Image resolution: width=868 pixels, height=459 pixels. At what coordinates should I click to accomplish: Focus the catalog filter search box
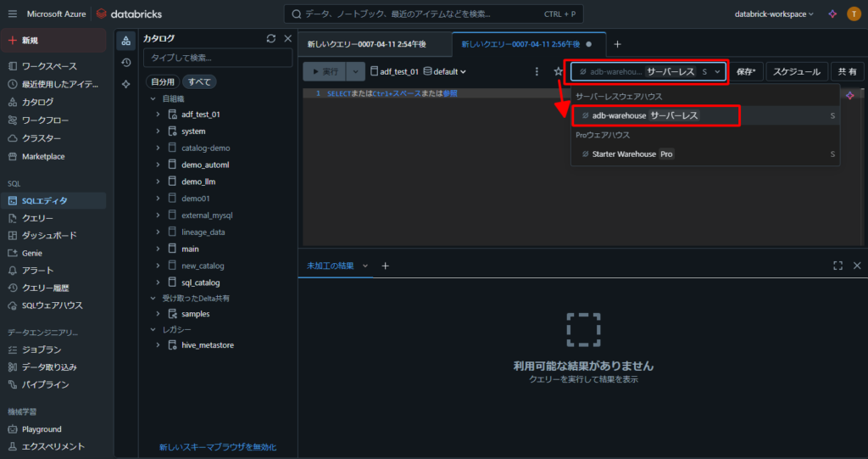pyautogui.click(x=218, y=58)
